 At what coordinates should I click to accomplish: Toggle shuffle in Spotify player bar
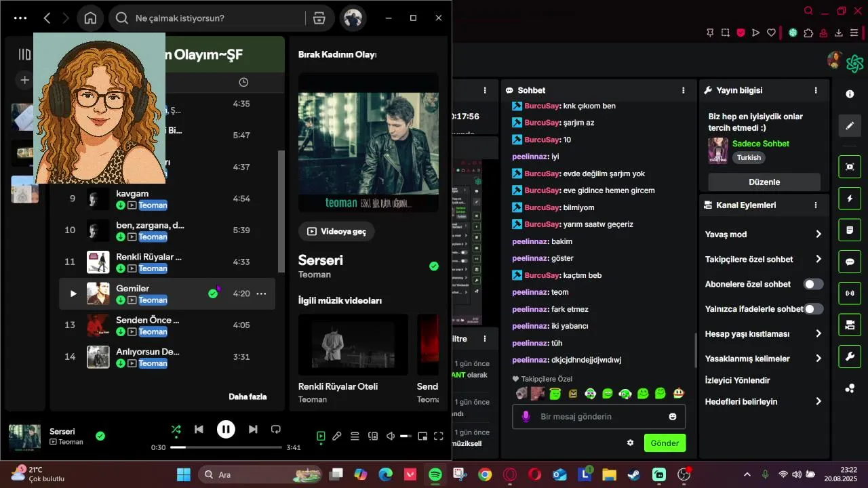pos(176,429)
